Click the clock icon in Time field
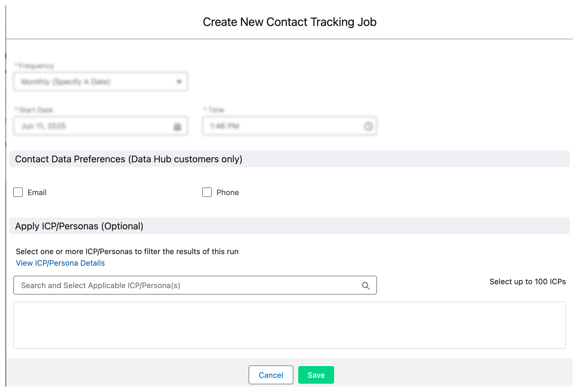 (368, 126)
